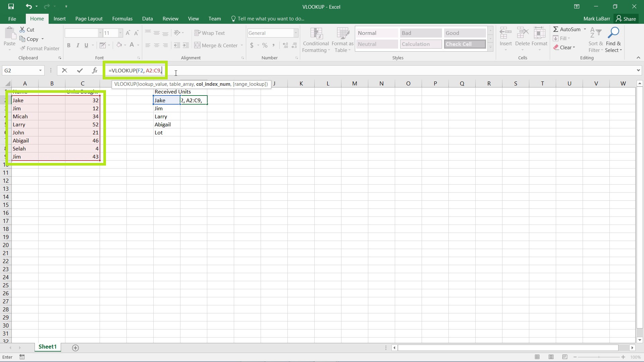Click the Cancel button in formula bar

point(64,70)
